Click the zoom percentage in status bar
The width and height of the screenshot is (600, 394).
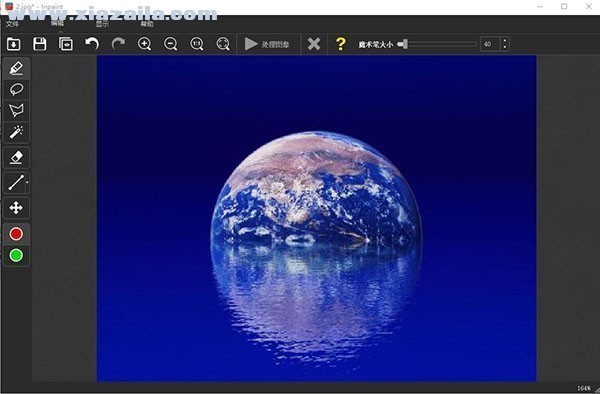tap(584, 388)
